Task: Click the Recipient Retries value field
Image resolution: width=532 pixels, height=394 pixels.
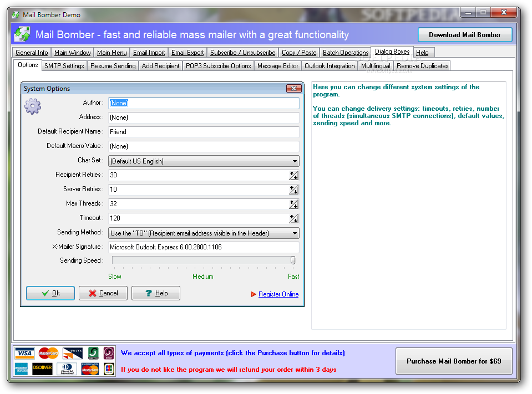Action: (x=199, y=175)
